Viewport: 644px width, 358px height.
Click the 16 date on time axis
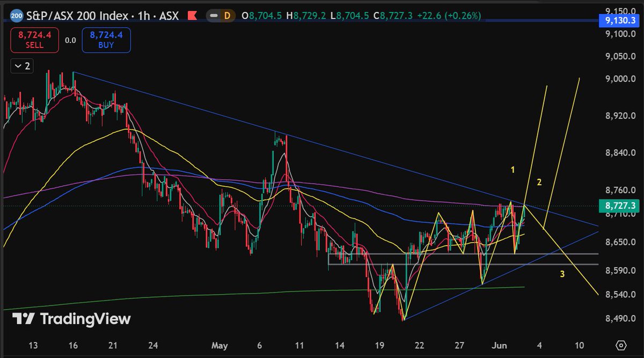click(72, 345)
